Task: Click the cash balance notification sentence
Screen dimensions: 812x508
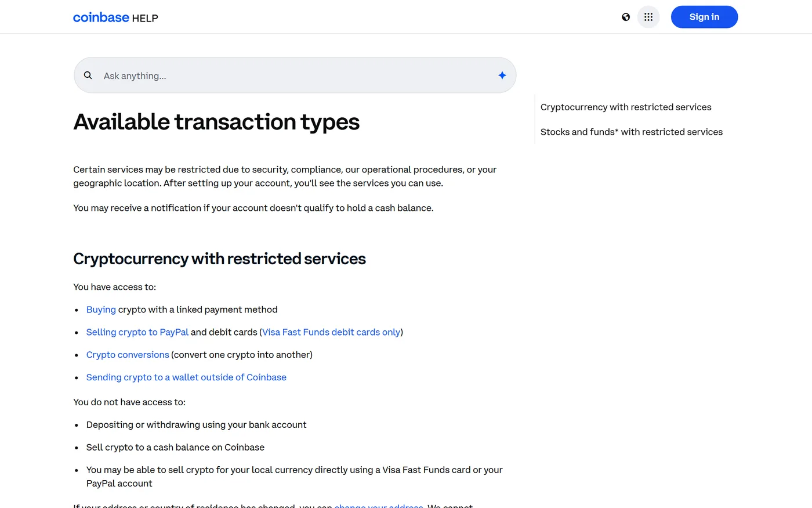Action: click(x=253, y=208)
